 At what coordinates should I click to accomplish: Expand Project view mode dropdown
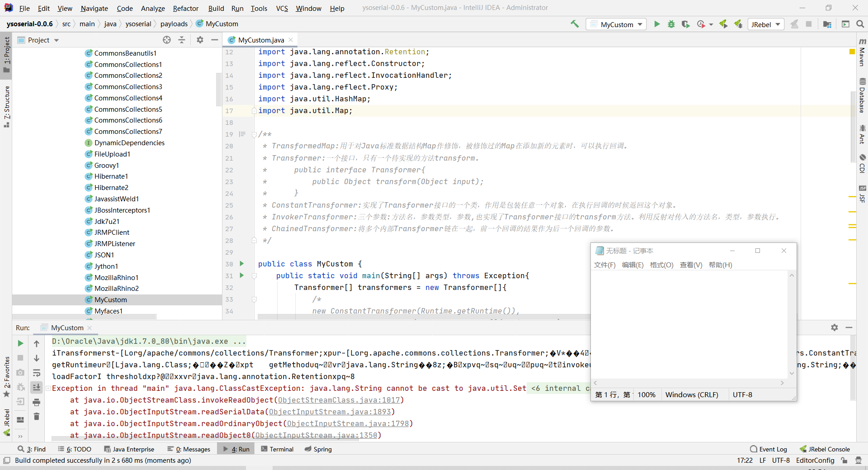[x=57, y=40]
